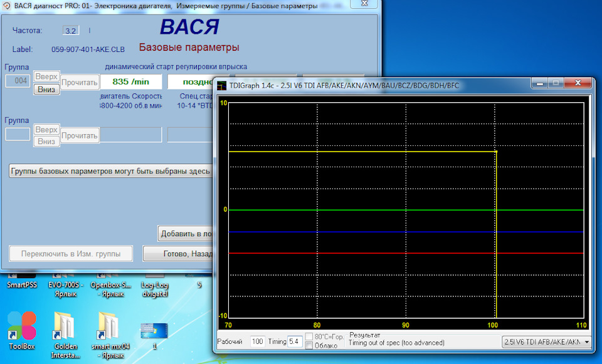602x364 pixels.
Task: Click the label 059-907-401-AKE.CLB
Action: pos(88,49)
